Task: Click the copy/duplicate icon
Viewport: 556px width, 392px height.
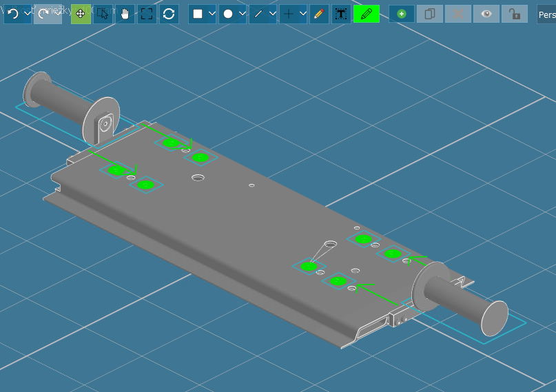Action: tap(430, 14)
